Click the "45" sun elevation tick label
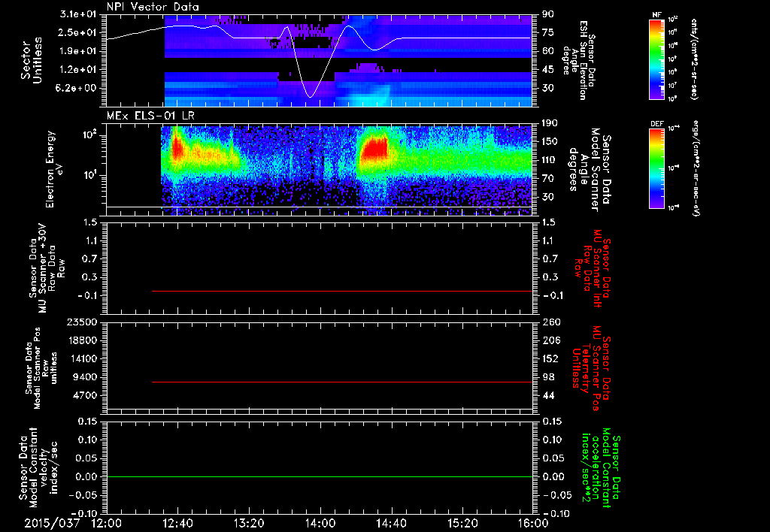The image size is (770, 532). click(x=547, y=70)
